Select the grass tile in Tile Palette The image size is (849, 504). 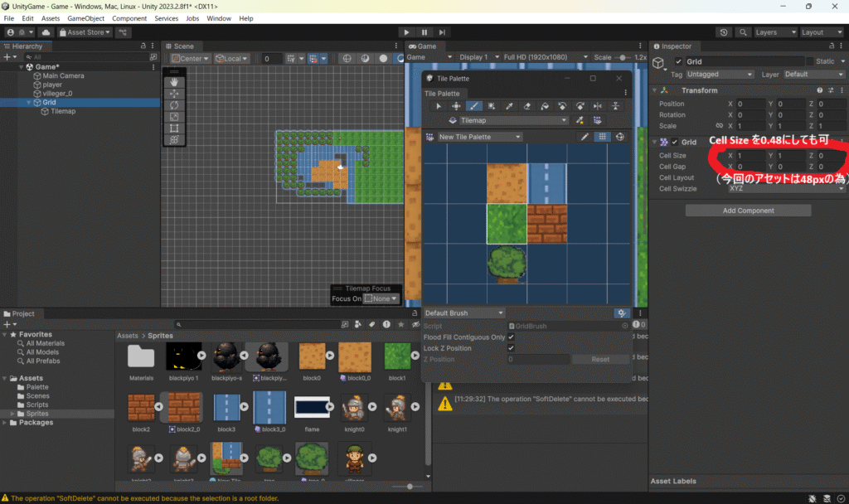pyautogui.click(x=507, y=224)
